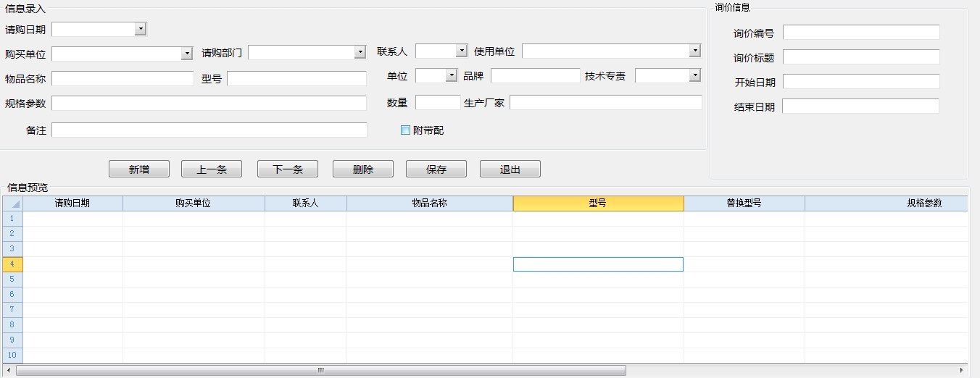Screen dimensions: 980x378
Task: Toggle the 附带配 checkbox
Action: tap(405, 130)
